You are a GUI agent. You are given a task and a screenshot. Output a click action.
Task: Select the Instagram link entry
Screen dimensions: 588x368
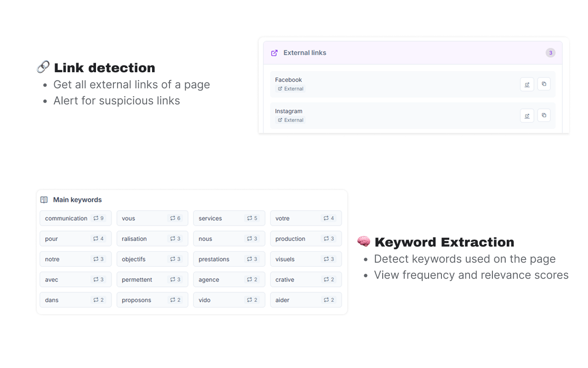coord(288,111)
